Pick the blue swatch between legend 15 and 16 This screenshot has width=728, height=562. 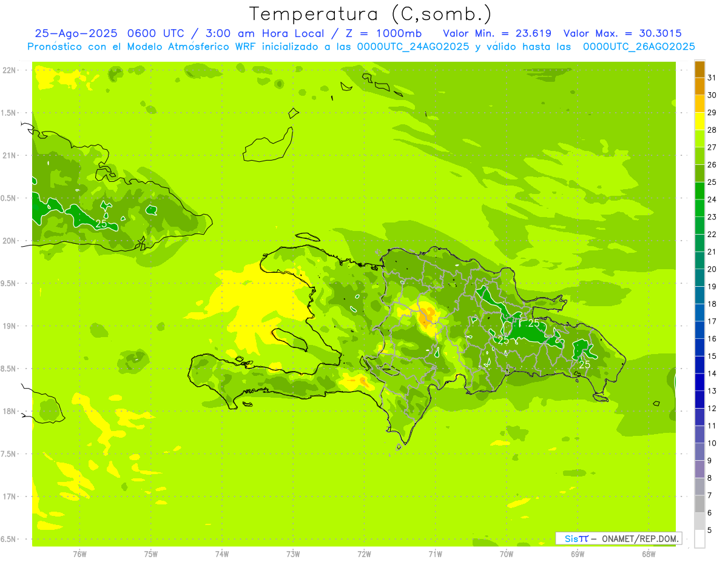[699, 348]
